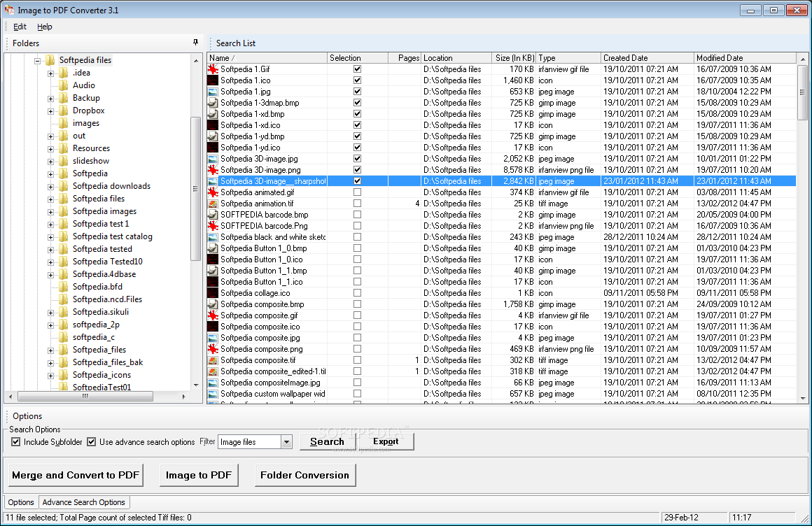
Task: Click the jpeg icon of Softpedia 1.jpg
Action: 212,92
